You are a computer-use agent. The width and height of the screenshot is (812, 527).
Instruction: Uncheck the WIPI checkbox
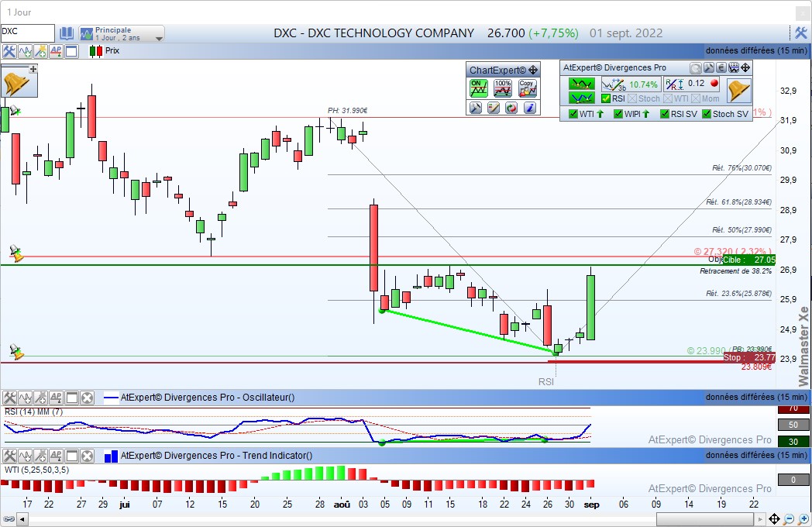(618, 114)
